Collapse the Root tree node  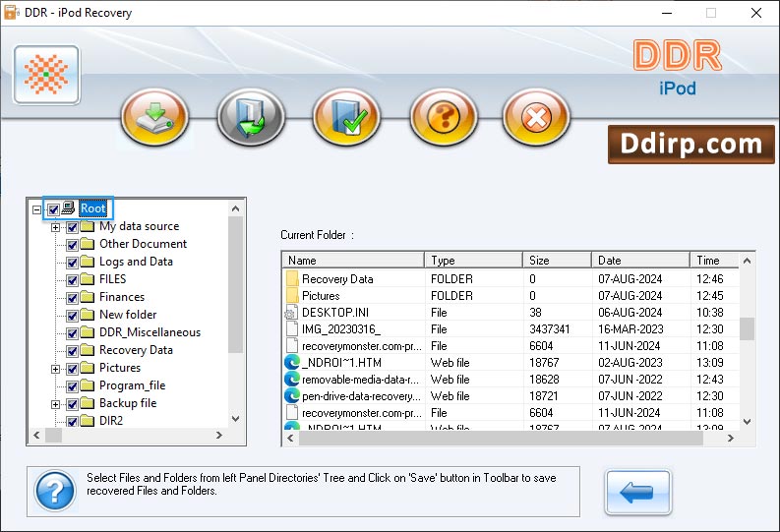pyautogui.click(x=36, y=209)
